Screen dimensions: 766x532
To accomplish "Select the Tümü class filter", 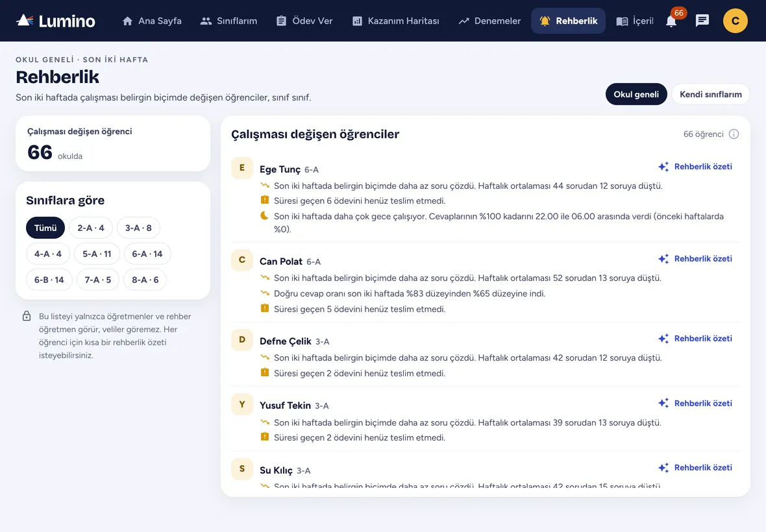I will [x=45, y=228].
